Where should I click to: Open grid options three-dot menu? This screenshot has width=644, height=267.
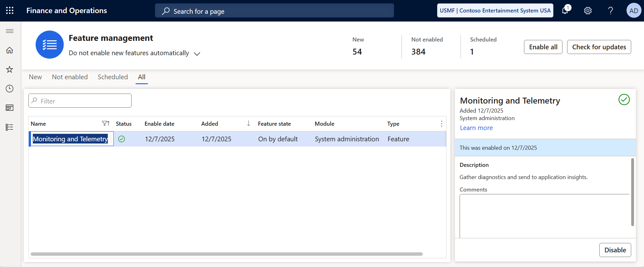click(442, 124)
